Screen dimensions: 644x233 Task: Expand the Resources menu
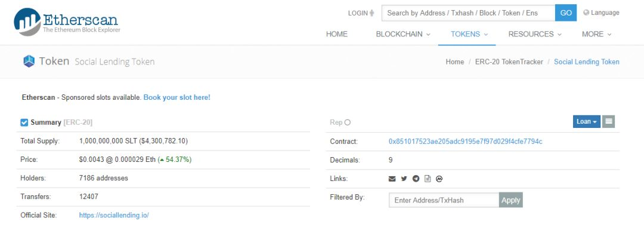(535, 34)
